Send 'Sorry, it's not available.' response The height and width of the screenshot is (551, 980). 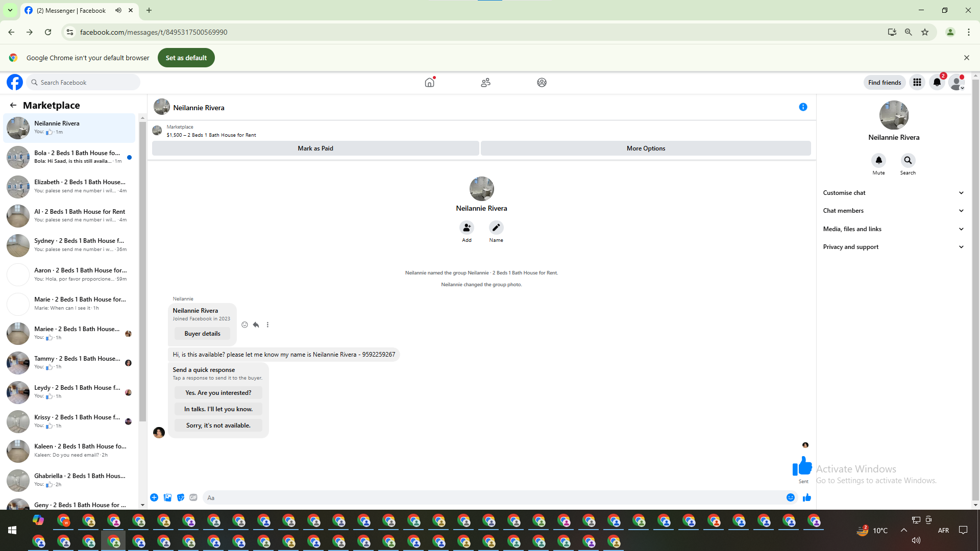click(x=218, y=425)
